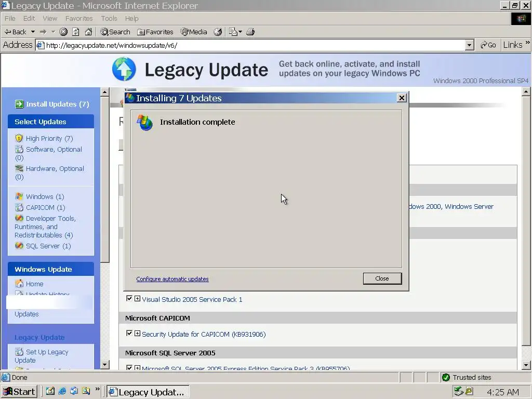Image resolution: width=532 pixels, height=399 pixels.
Task: Click the sidebar scrollbar down arrow
Action: (105, 365)
